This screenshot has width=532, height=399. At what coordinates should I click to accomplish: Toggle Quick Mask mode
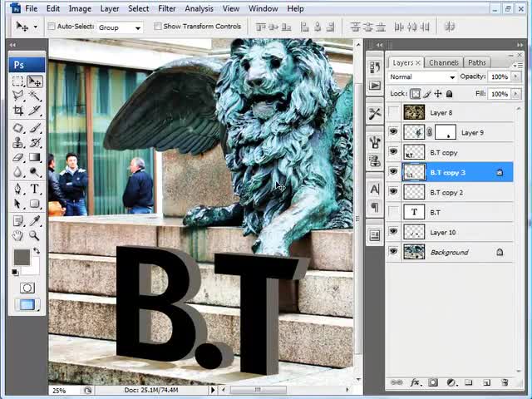(x=27, y=288)
